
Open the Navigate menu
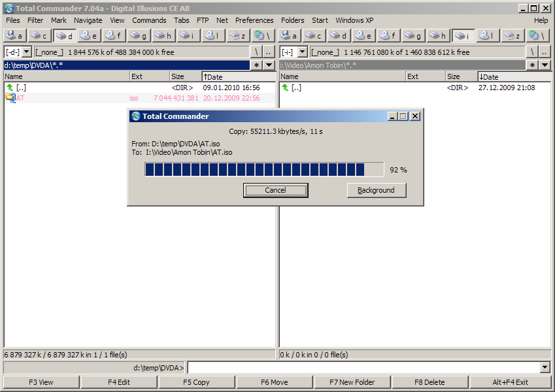click(x=88, y=20)
